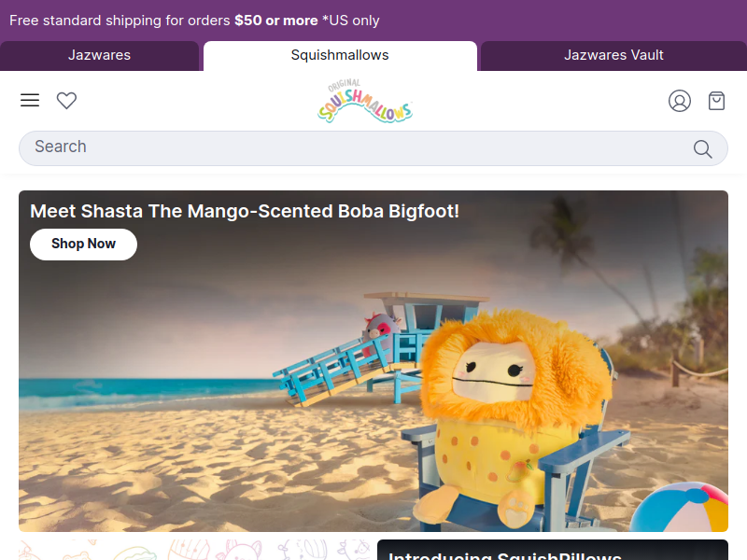Click the free standard shipping banner text
This screenshot has width=747, height=560.
pos(194,21)
